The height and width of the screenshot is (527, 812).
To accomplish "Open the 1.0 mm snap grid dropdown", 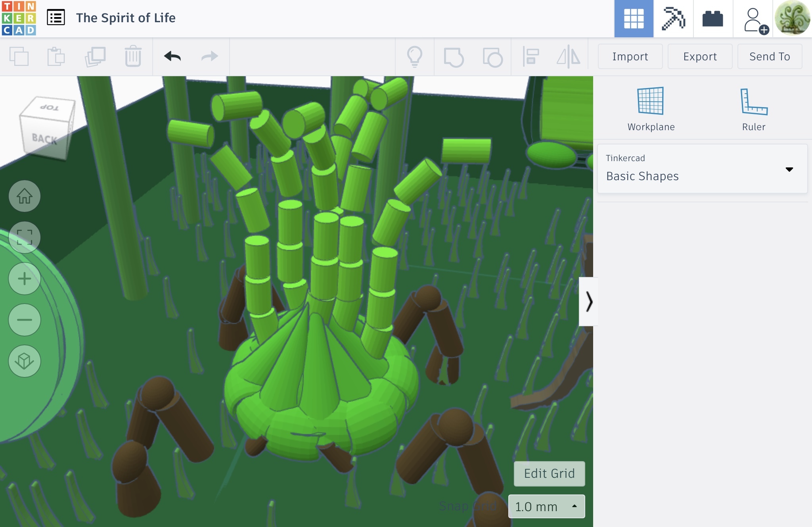I will point(546,506).
